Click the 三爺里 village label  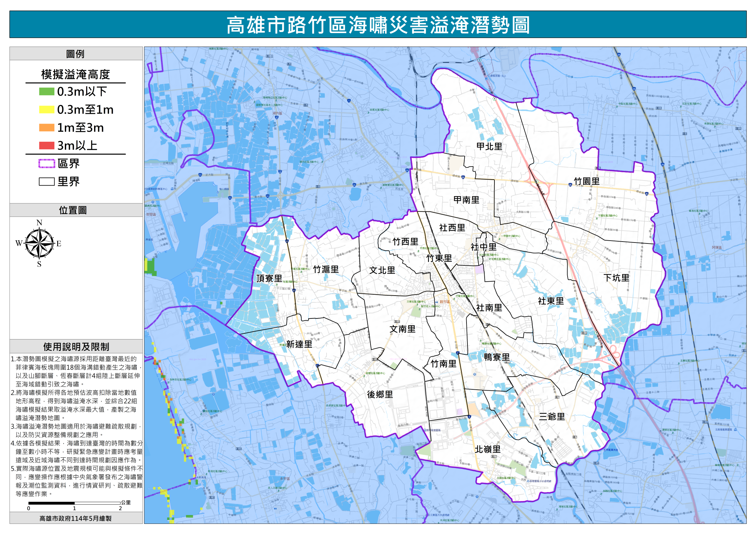click(x=552, y=417)
